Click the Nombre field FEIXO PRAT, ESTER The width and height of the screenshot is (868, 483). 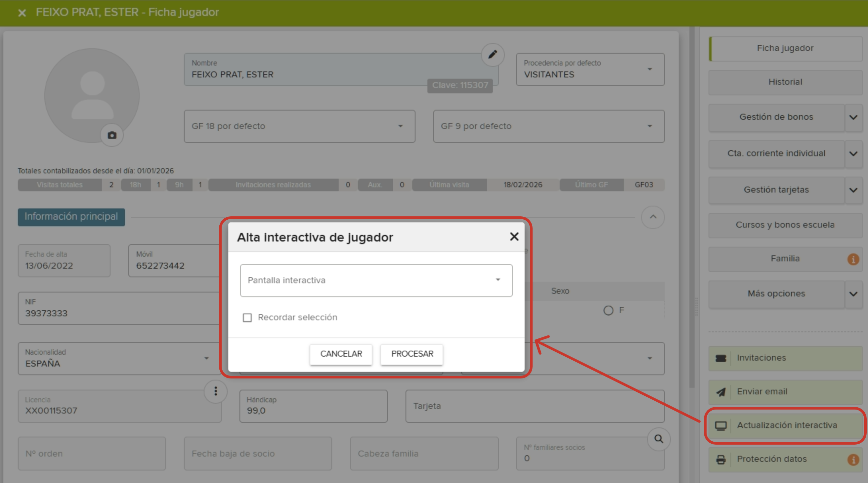coord(341,69)
